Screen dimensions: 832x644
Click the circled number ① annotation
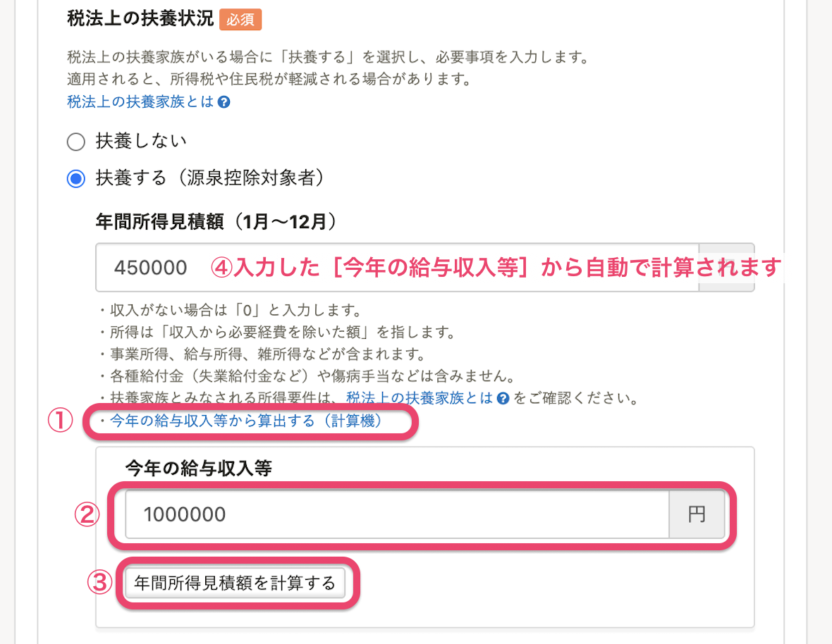coord(60,421)
